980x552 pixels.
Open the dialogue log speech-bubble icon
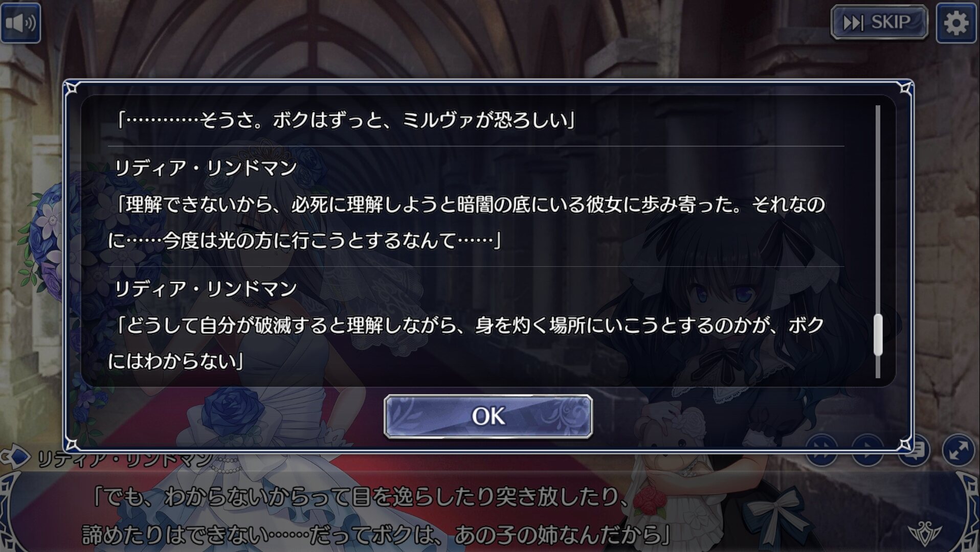[914, 450]
